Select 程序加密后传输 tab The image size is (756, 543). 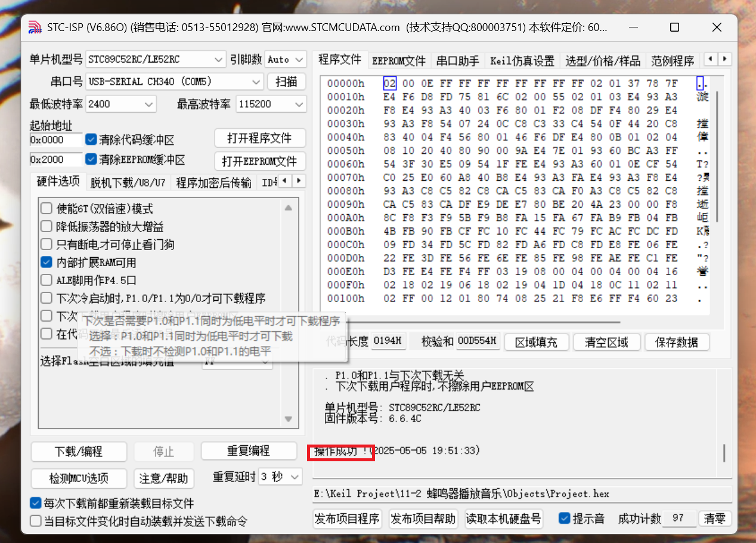214,183
